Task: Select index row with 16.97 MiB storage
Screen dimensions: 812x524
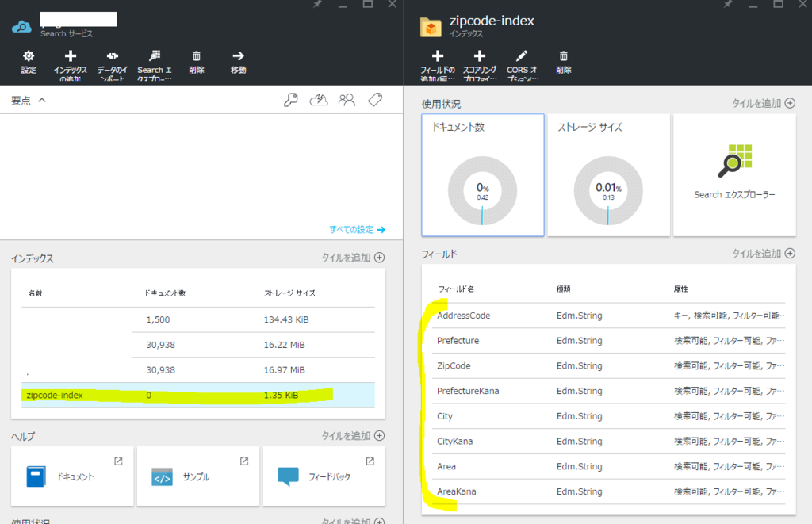Action: click(x=197, y=369)
